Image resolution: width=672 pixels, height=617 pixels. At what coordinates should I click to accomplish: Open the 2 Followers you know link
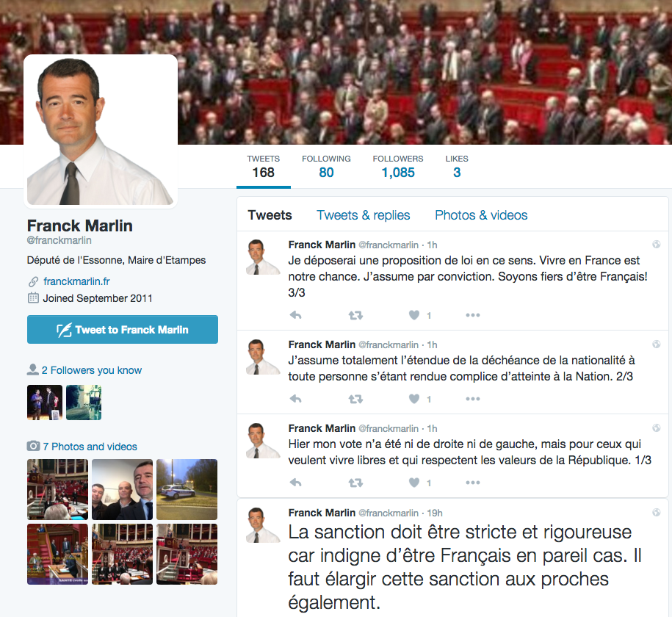[91, 370]
